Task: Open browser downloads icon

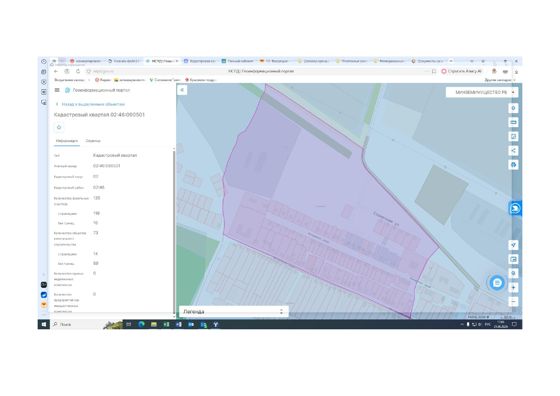Action: [516, 72]
